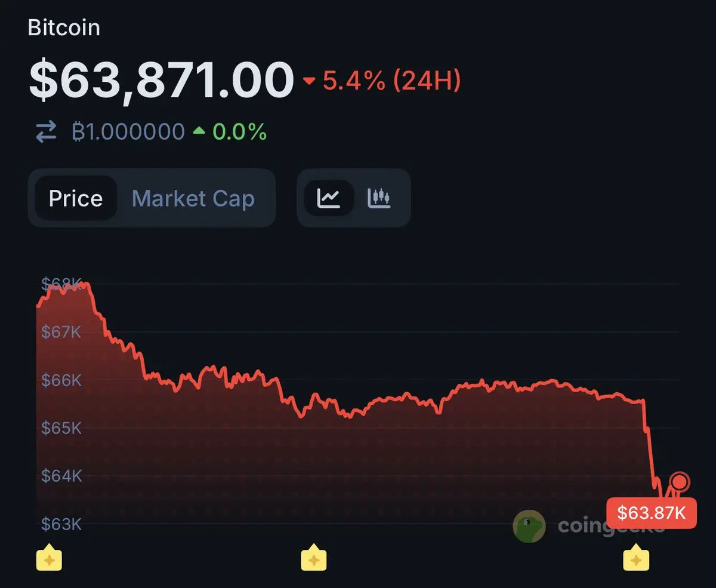Click the green 0.0% change value
This screenshot has height=588, width=716.
[x=239, y=131]
